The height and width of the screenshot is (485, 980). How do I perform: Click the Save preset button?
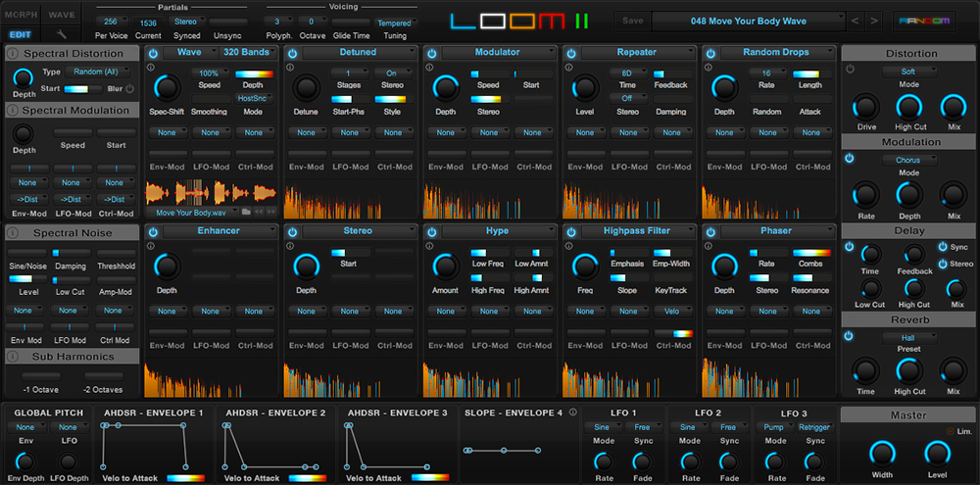click(x=632, y=21)
